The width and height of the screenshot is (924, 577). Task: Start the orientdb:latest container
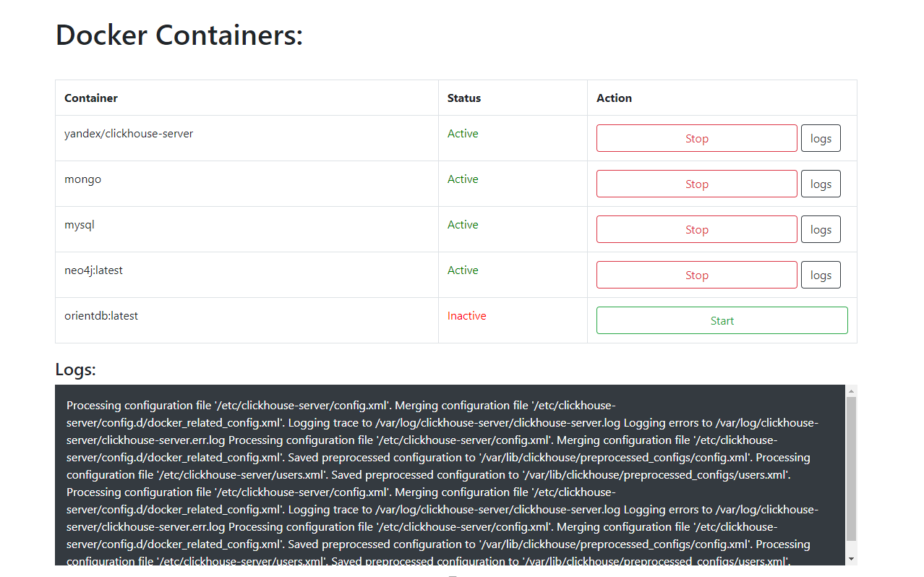click(x=721, y=320)
